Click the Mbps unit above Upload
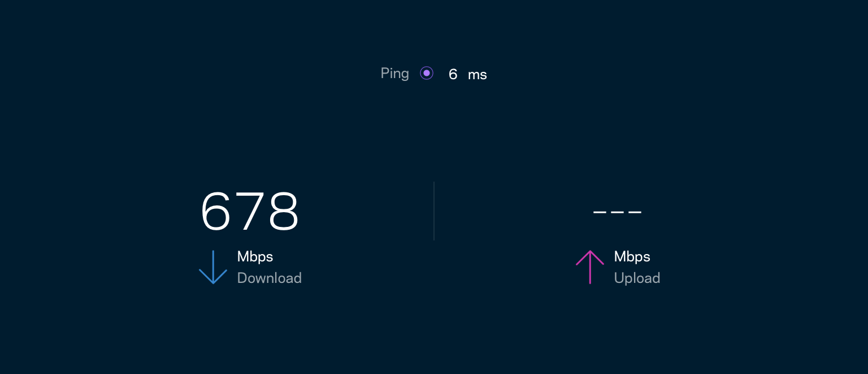The width and height of the screenshot is (868, 374). coord(632,257)
